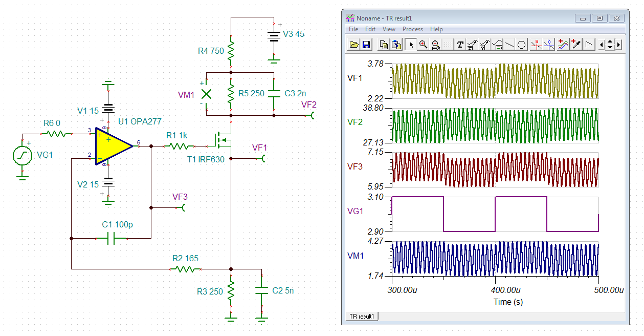Click the left arrow in toolbar
This screenshot has width=644, height=336.
coord(602,45)
